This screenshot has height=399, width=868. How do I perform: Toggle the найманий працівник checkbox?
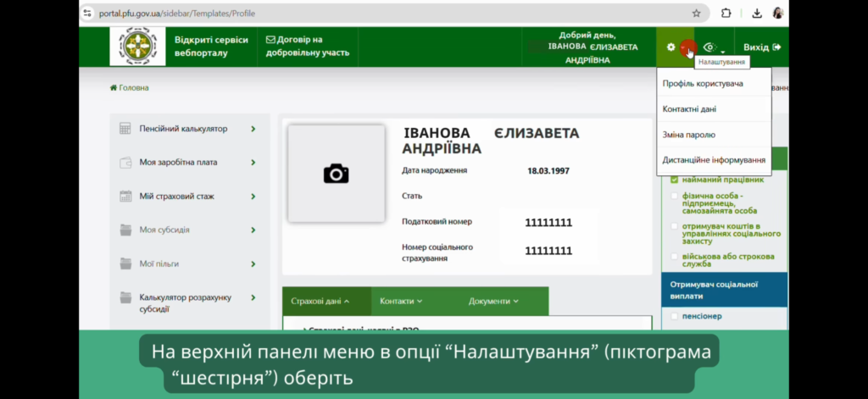tap(675, 180)
